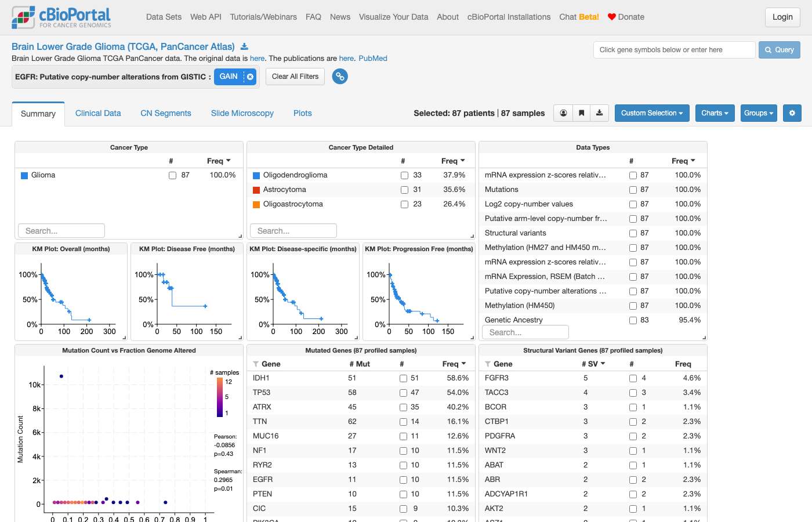Check the Oligodendroglioma checkbox

[x=404, y=175]
